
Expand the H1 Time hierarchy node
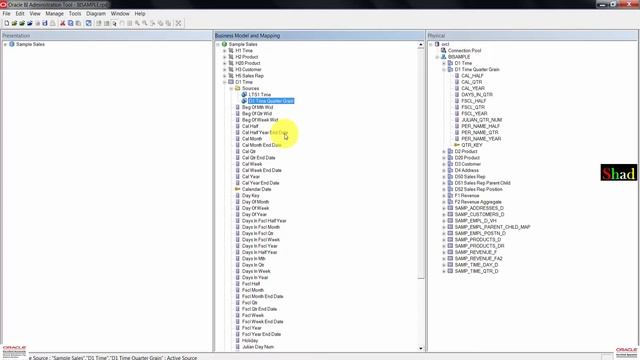(x=224, y=51)
